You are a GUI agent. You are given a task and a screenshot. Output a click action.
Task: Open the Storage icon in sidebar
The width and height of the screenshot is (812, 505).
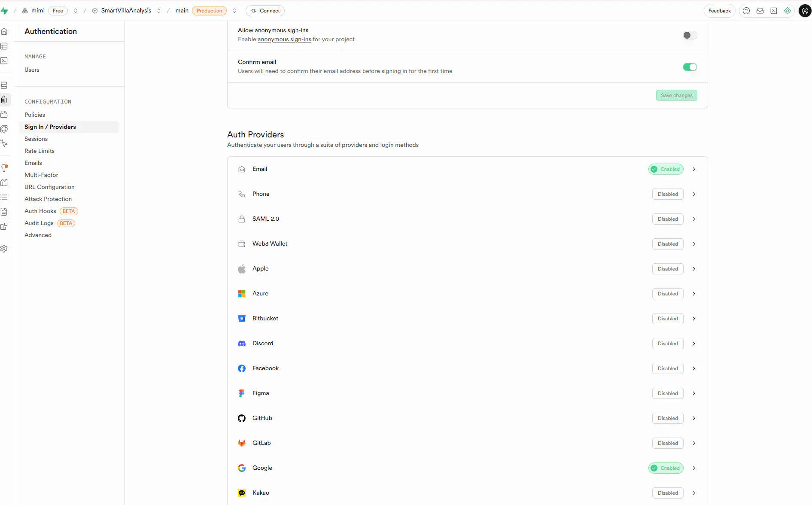click(x=4, y=114)
